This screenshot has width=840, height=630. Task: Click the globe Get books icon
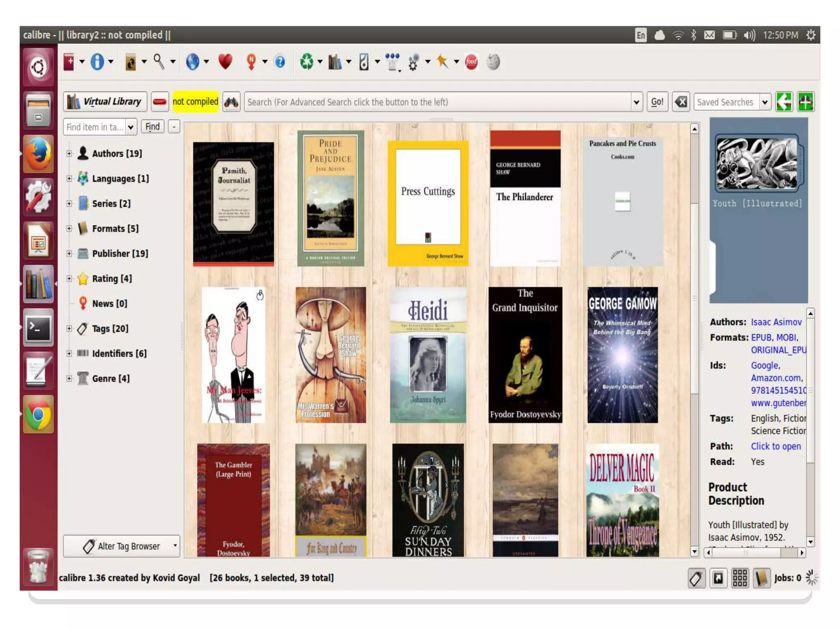(x=192, y=62)
